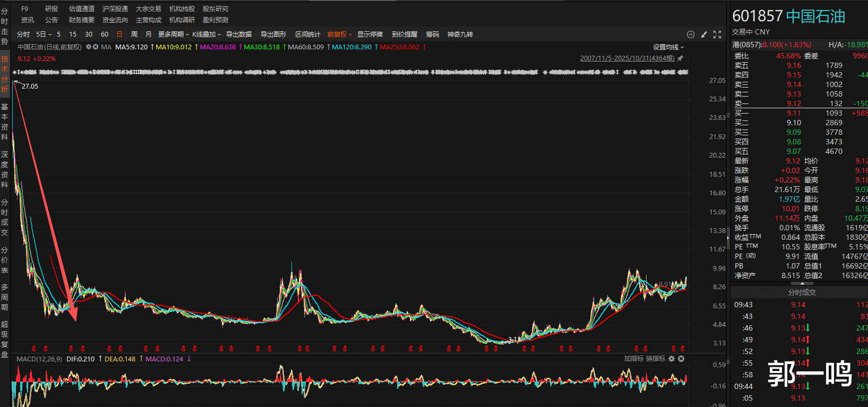The width and height of the screenshot is (868, 407).
Task: Click the 导出图形 export chart button
Action: pos(273,34)
